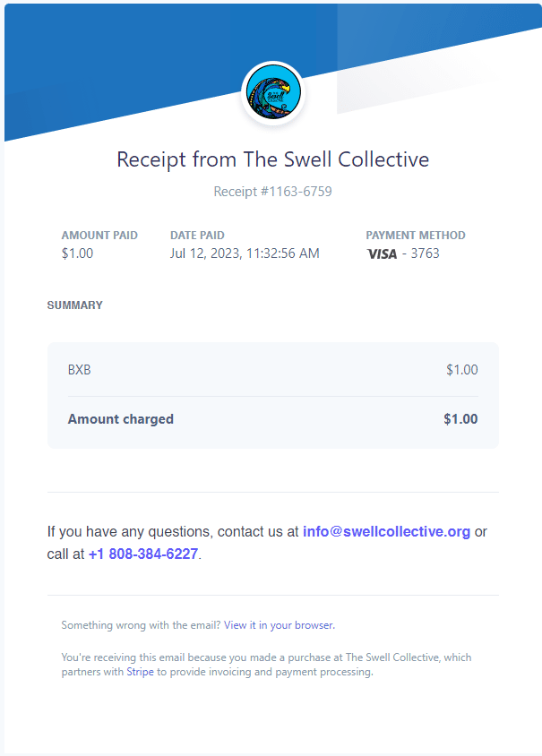The width and height of the screenshot is (542, 756).
Task: Click the SUMMARY section heading
Action: click(x=75, y=305)
